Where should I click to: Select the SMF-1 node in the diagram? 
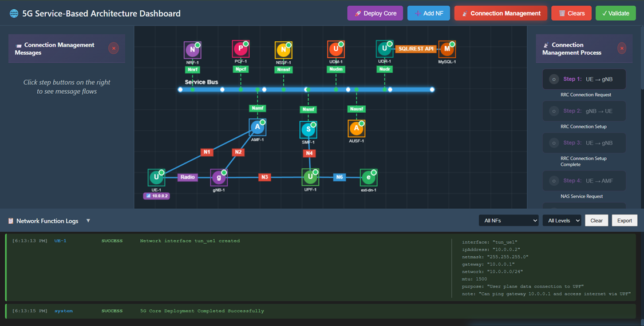tap(309, 130)
